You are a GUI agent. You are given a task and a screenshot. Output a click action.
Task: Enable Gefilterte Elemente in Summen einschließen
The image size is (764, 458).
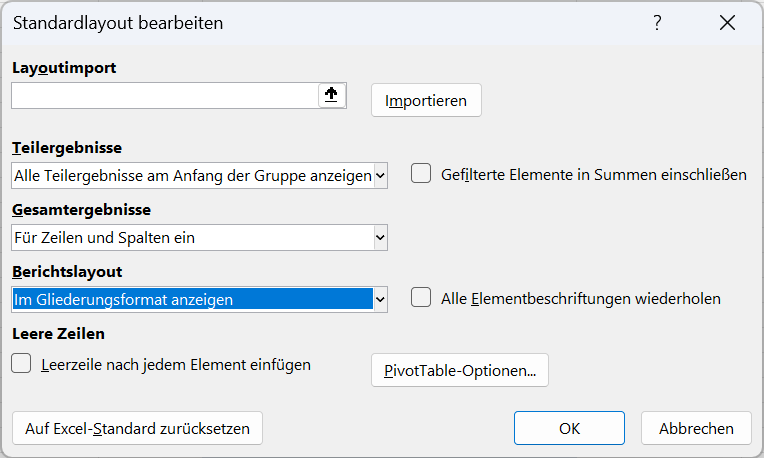coord(421,174)
